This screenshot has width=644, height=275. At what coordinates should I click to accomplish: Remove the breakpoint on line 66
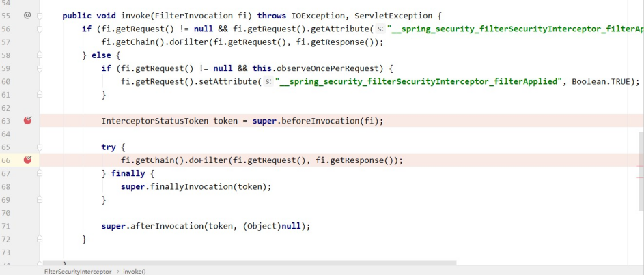pos(28,160)
